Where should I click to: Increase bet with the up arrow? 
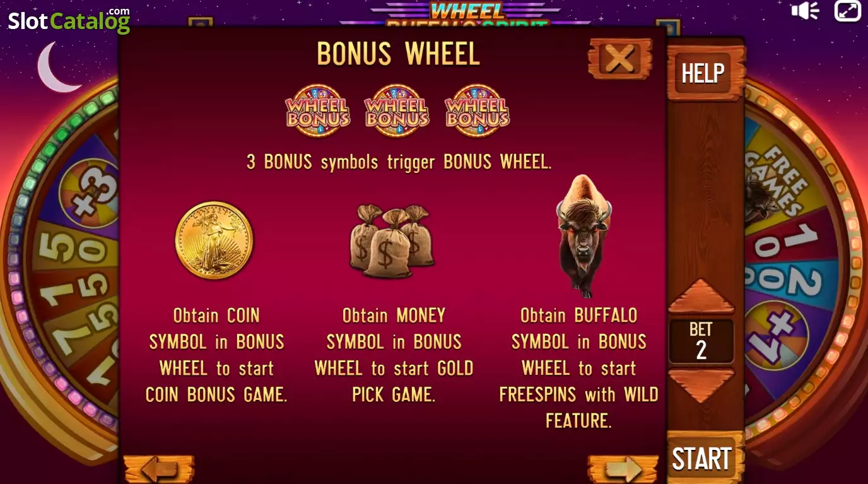(x=701, y=297)
